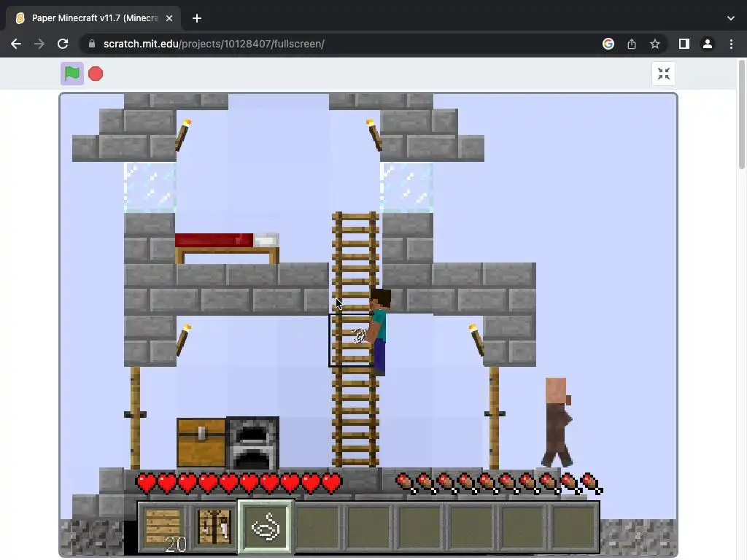Click the lower right wall torch

476,340
